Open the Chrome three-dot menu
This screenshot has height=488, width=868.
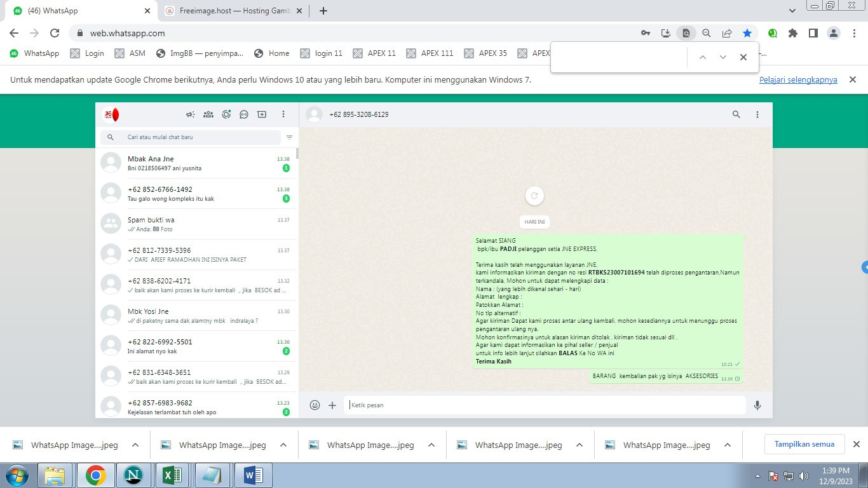855,33
